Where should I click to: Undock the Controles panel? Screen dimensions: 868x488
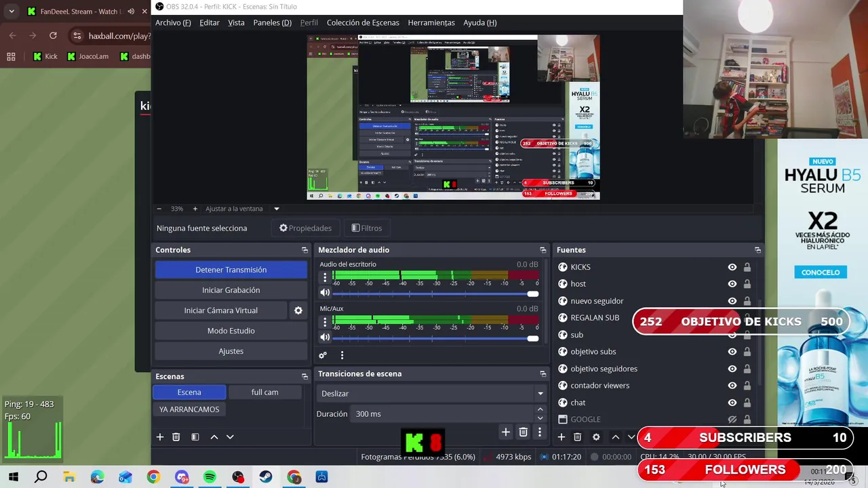coord(304,250)
